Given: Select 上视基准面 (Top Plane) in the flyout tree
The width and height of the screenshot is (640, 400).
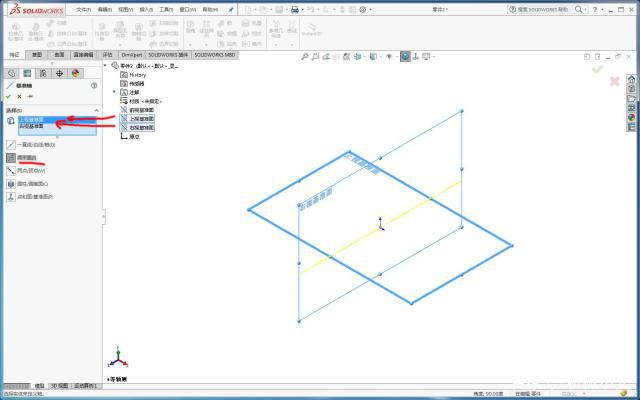Looking at the screenshot, I should click(x=137, y=119).
